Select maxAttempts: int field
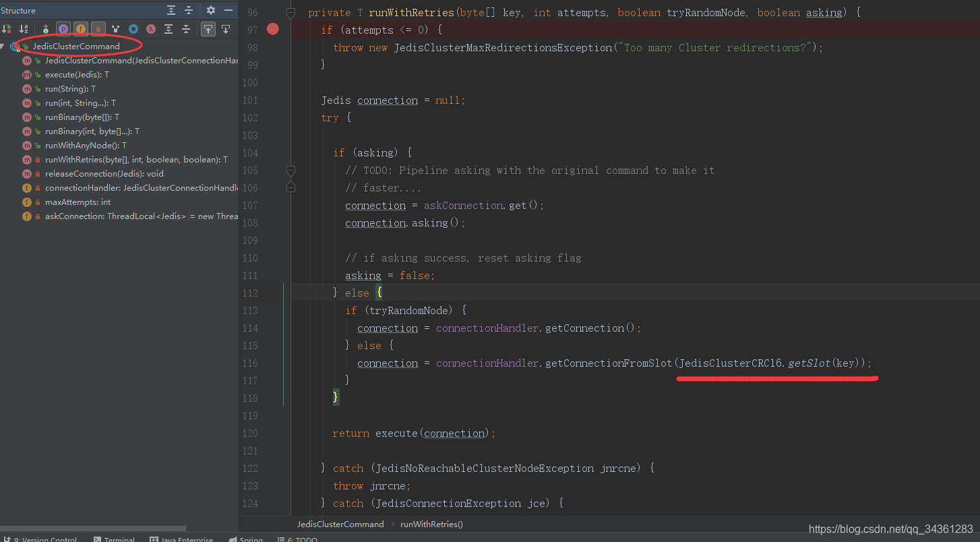This screenshot has width=980, height=542. (78, 202)
